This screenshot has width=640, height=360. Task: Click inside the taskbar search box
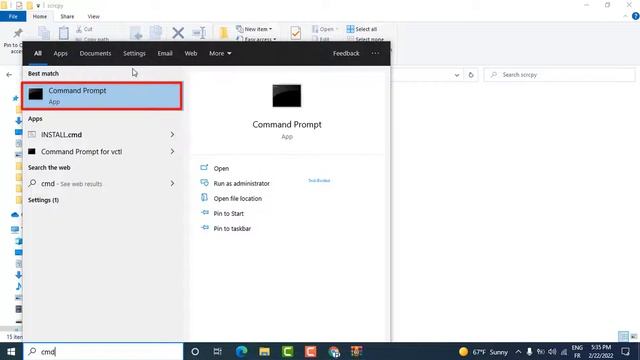[x=103, y=351]
